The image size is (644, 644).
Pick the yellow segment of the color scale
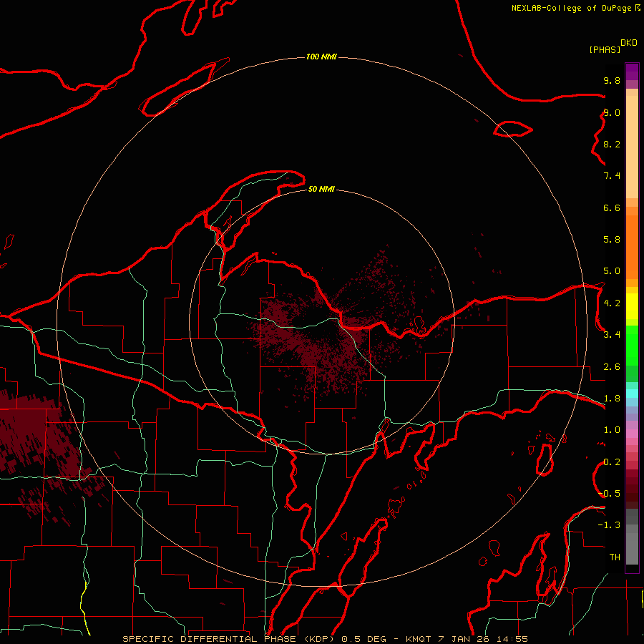[x=632, y=306]
